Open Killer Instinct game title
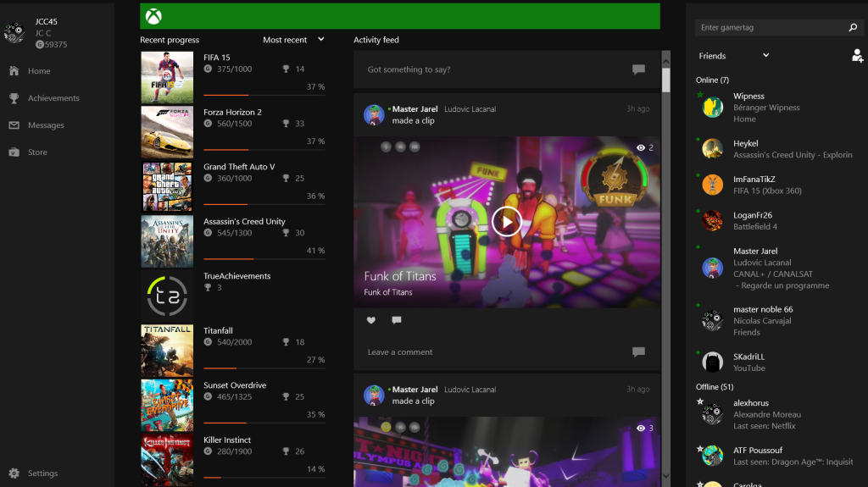The height and width of the screenshot is (487, 868). coord(227,440)
